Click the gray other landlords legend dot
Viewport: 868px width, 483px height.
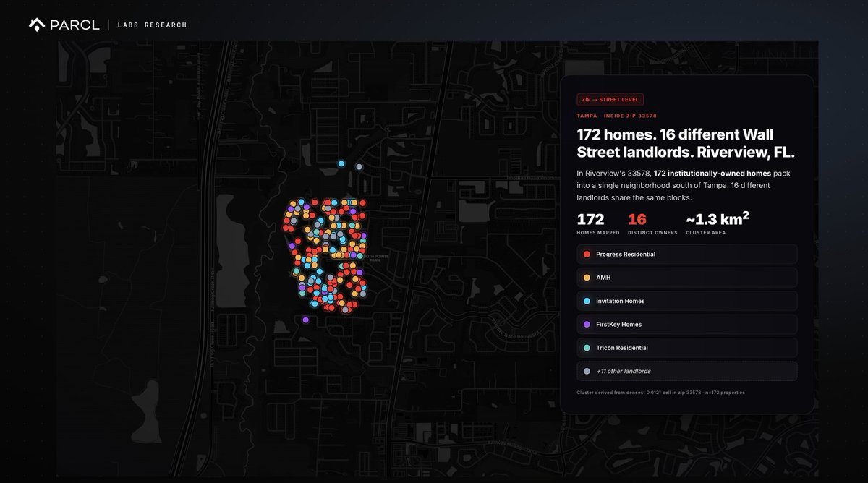click(x=587, y=371)
